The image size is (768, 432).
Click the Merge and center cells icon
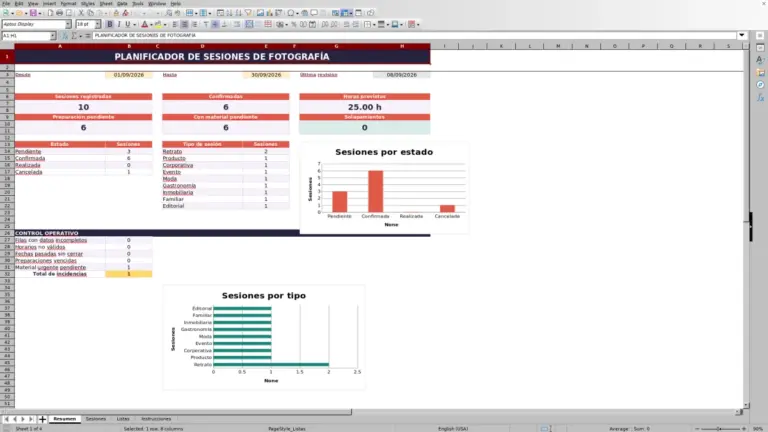coord(249,24)
